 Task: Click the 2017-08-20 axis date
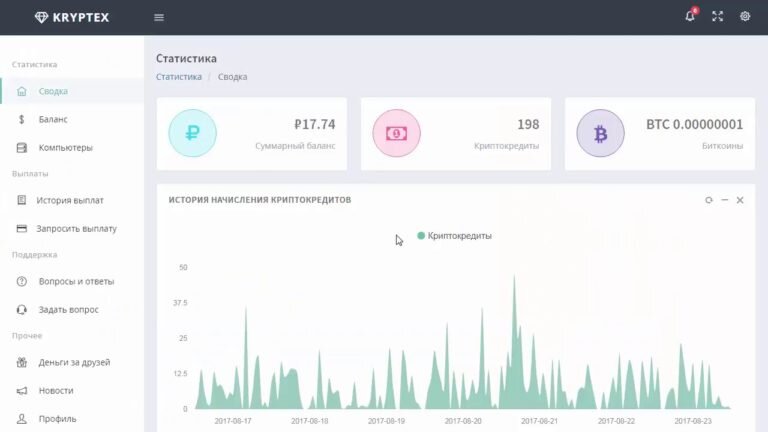pyautogui.click(x=463, y=421)
